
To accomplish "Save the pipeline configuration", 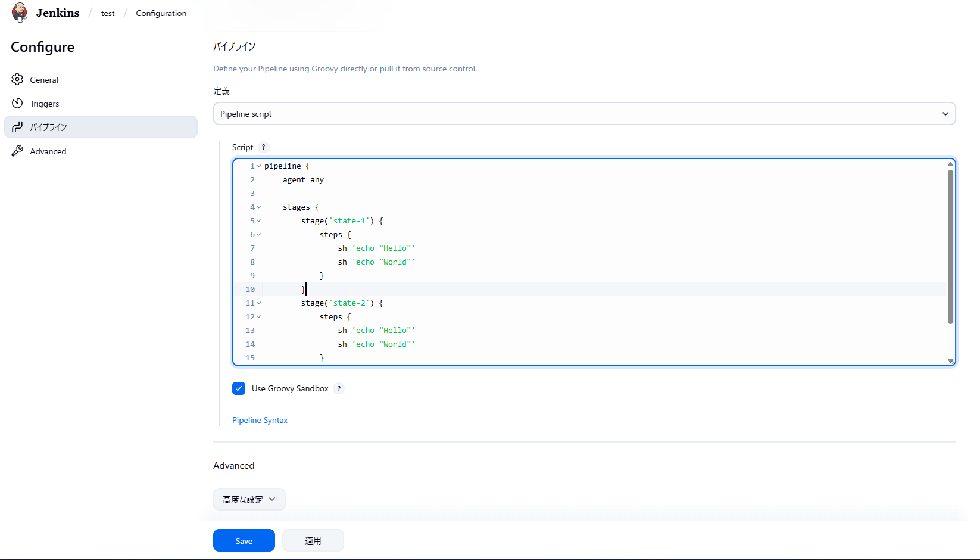I will coord(244,540).
